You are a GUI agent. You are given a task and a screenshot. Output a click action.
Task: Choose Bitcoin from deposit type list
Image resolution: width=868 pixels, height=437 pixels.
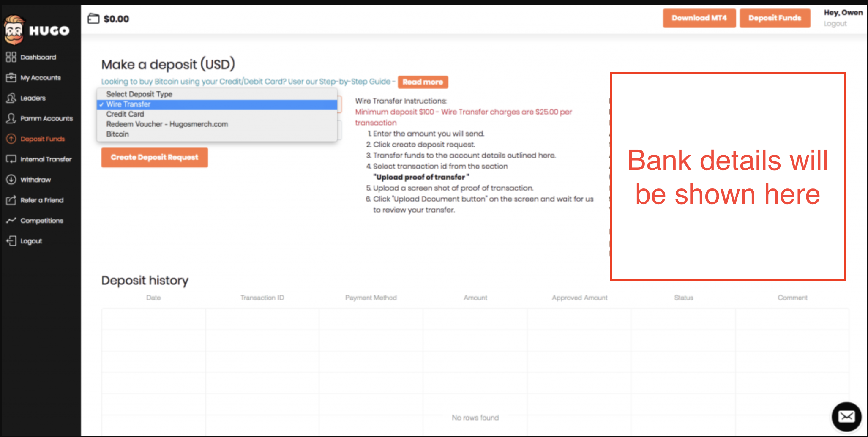tap(117, 134)
